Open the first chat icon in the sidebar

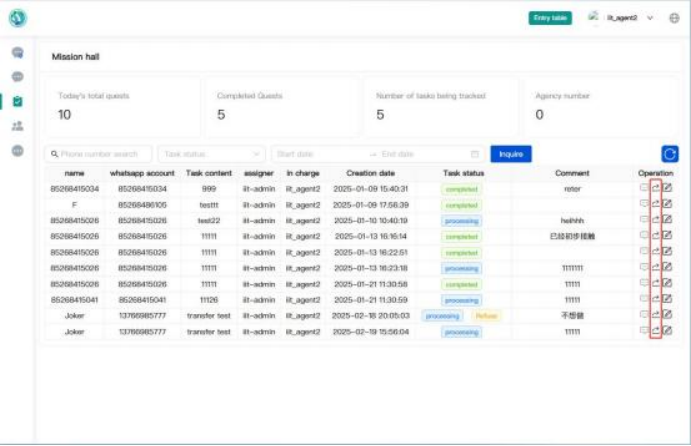pyautogui.click(x=18, y=52)
